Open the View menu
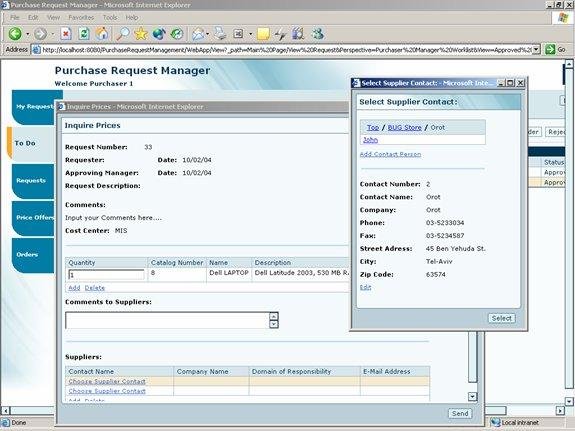575x431 pixels. pos(53,17)
